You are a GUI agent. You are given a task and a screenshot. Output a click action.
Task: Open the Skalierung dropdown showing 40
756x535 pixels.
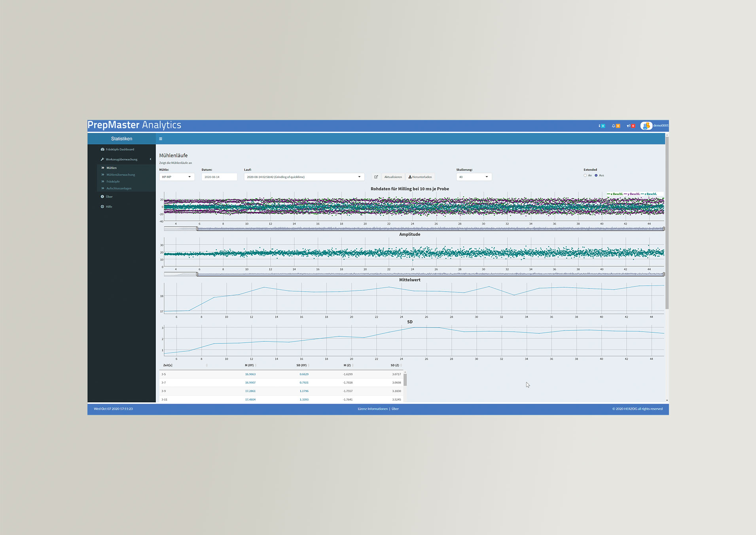pyautogui.click(x=474, y=177)
